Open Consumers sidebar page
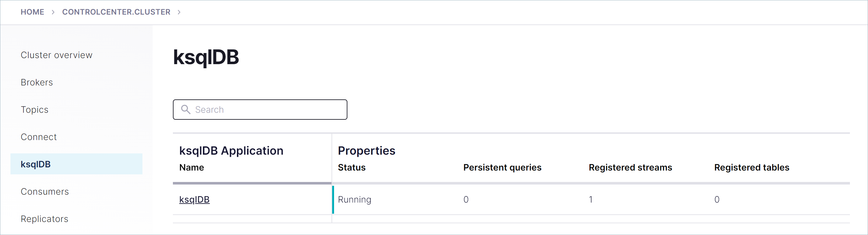 (44, 191)
